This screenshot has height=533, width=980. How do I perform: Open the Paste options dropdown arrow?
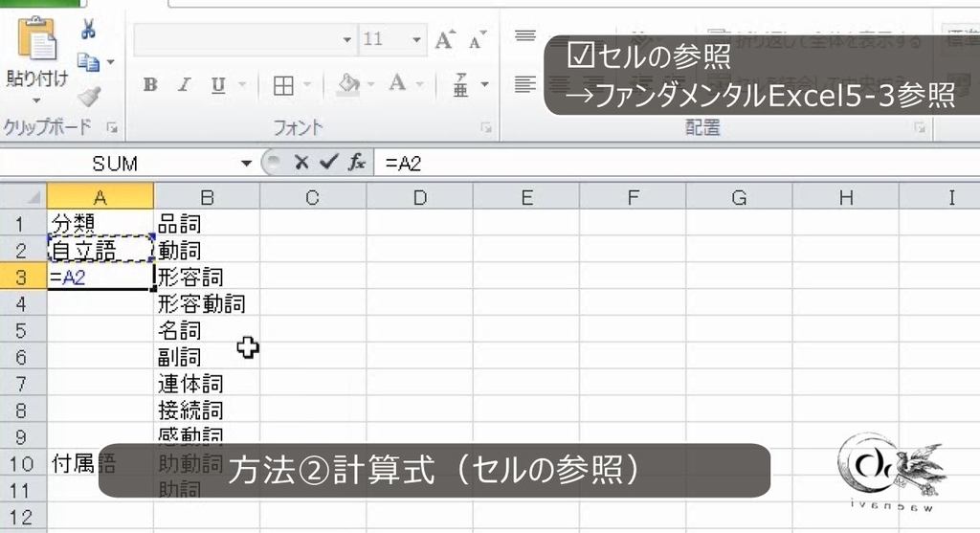[x=36, y=100]
